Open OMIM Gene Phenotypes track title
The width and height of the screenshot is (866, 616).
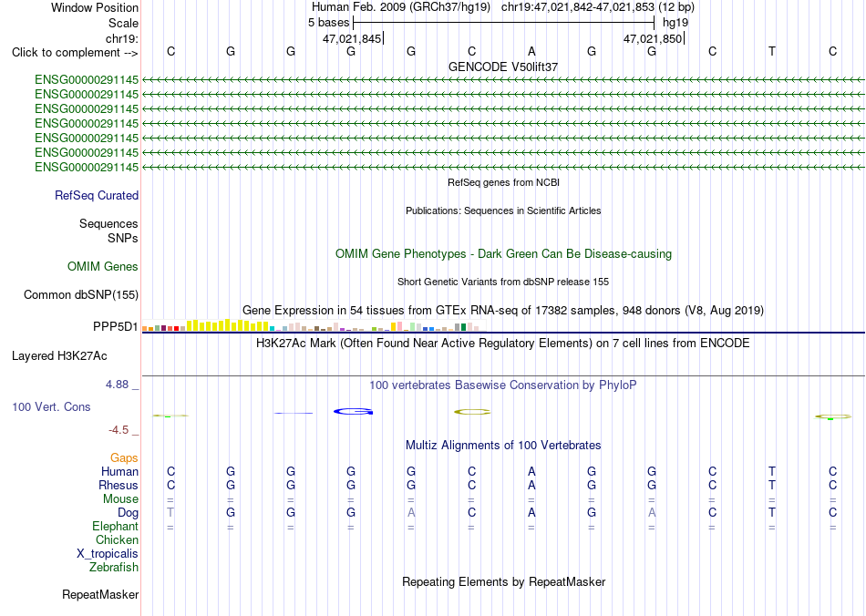[x=503, y=254]
